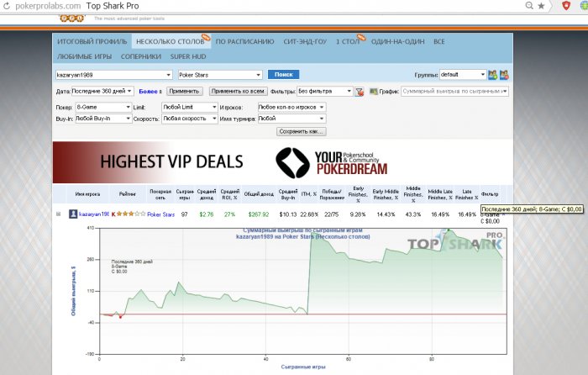Click the Поиск search button
This screenshot has width=588, height=375.
coord(284,74)
